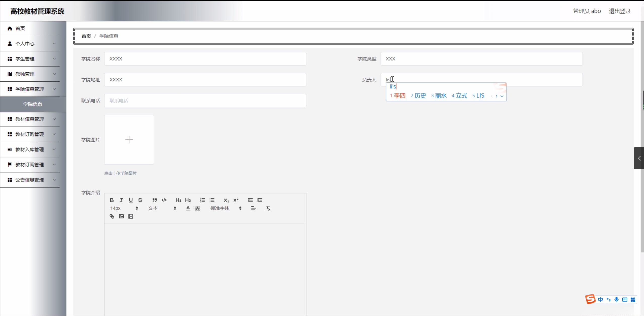Open the 标准字体 font family dropdown
The height and width of the screenshot is (316, 644).
[x=226, y=208]
